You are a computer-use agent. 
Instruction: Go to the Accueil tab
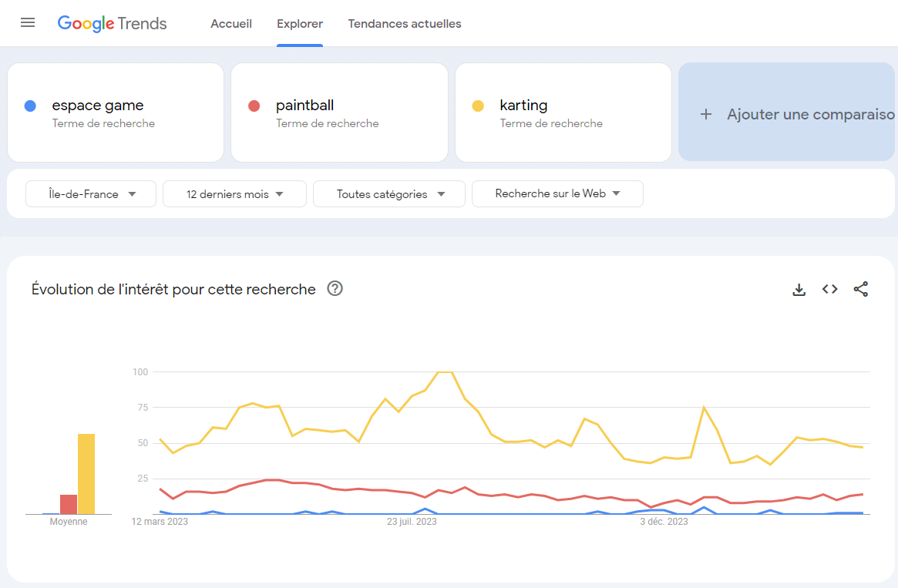tap(231, 23)
